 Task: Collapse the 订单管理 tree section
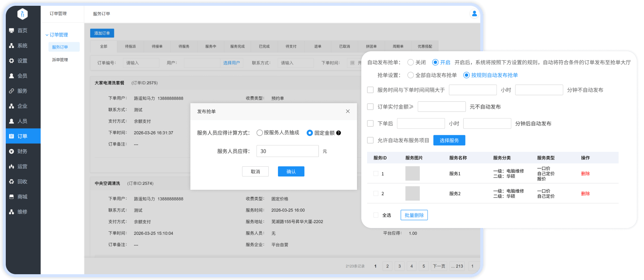pyautogui.click(x=47, y=35)
